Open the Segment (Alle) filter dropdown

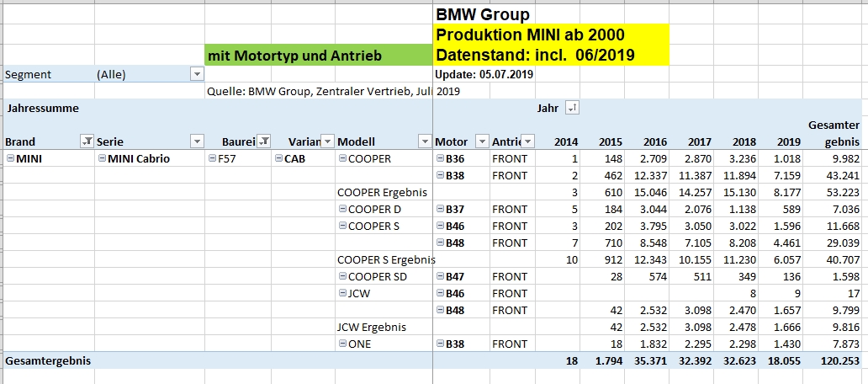196,74
